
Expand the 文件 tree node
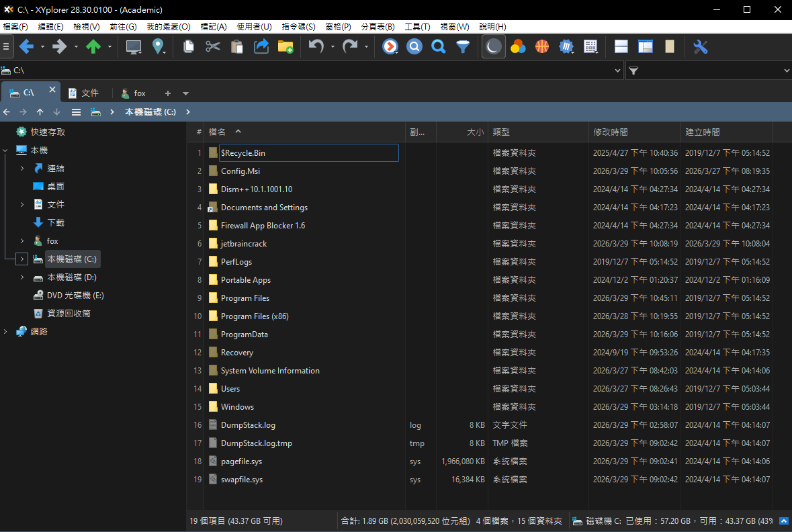point(22,205)
